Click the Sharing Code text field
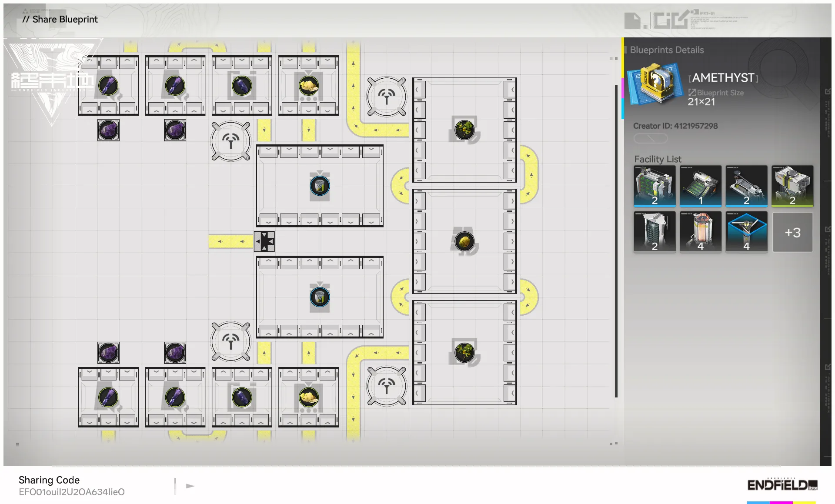Screen dimensions: 835x504 (x=72, y=492)
